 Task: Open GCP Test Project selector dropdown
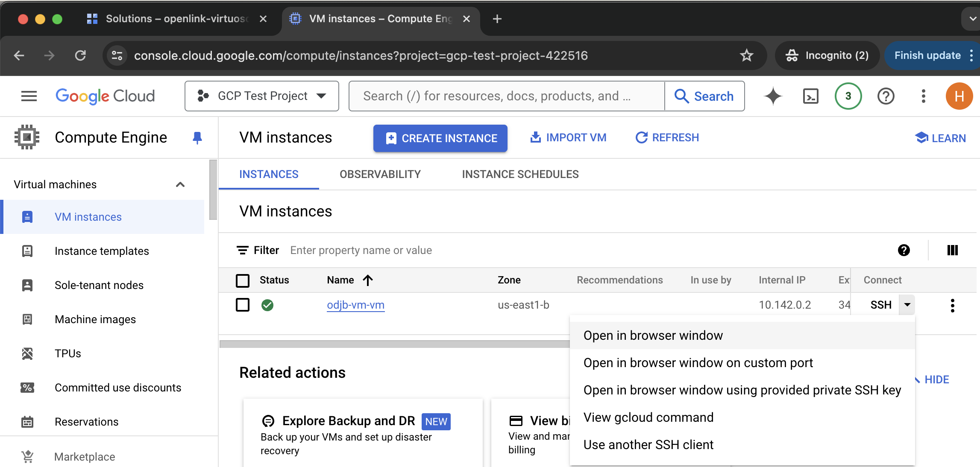tap(261, 96)
